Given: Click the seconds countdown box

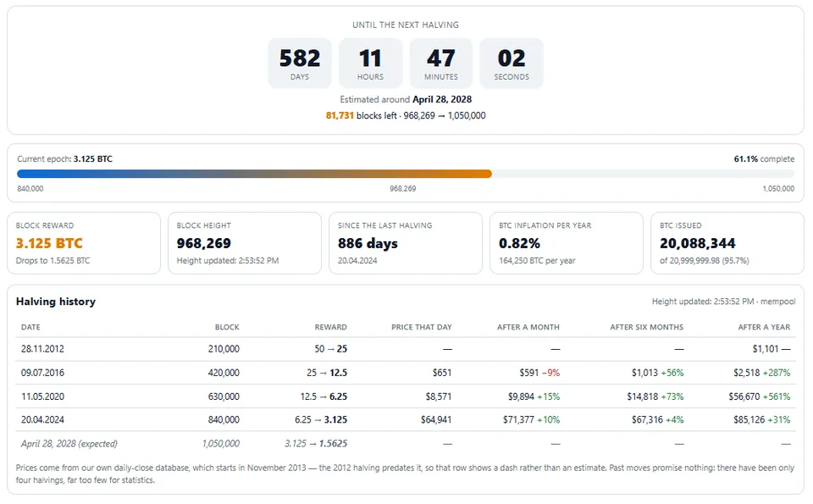Looking at the screenshot, I should (x=512, y=64).
